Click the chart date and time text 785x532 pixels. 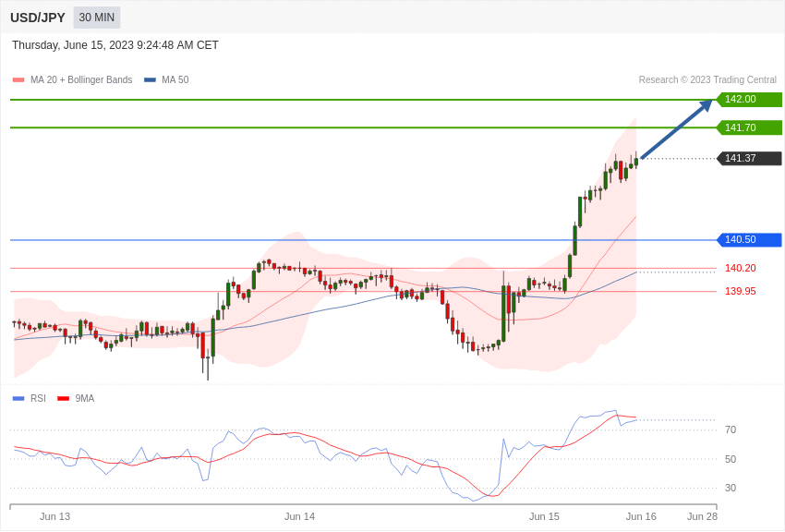click(115, 45)
